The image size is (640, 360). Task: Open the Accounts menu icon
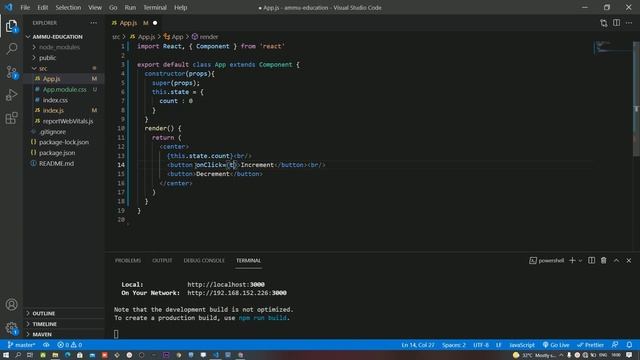coord(11,304)
